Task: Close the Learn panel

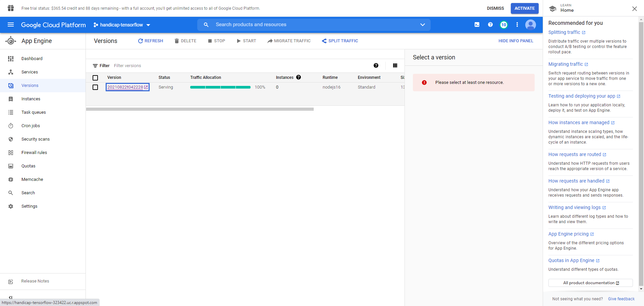Action: pos(635,9)
